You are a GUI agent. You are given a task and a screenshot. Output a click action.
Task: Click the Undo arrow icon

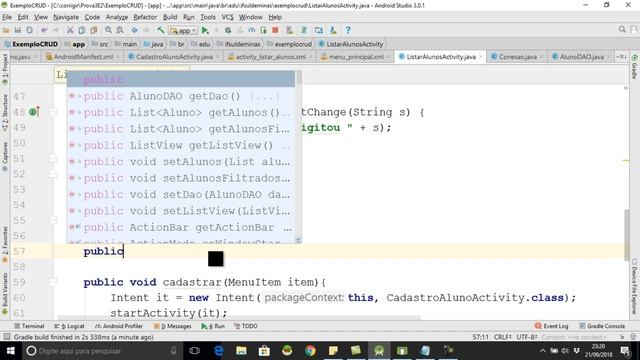[x=44, y=30]
